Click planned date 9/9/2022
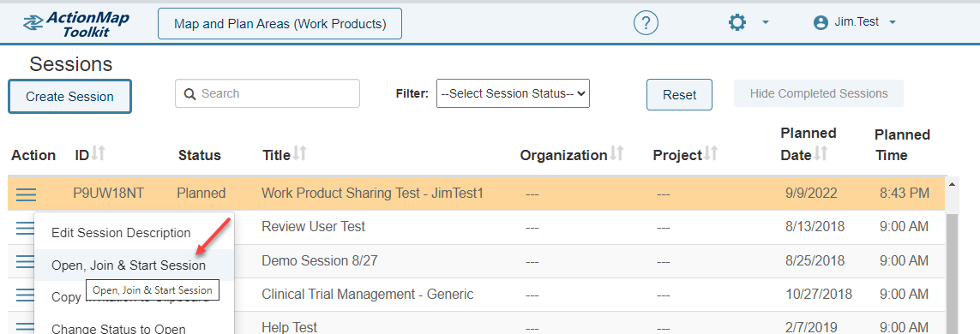 point(811,194)
